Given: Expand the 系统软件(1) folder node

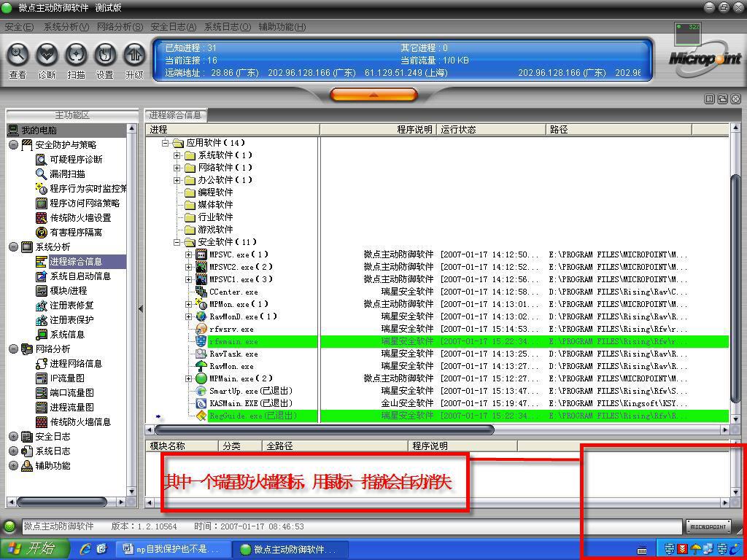Looking at the screenshot, I should click(x=177, y=155).
